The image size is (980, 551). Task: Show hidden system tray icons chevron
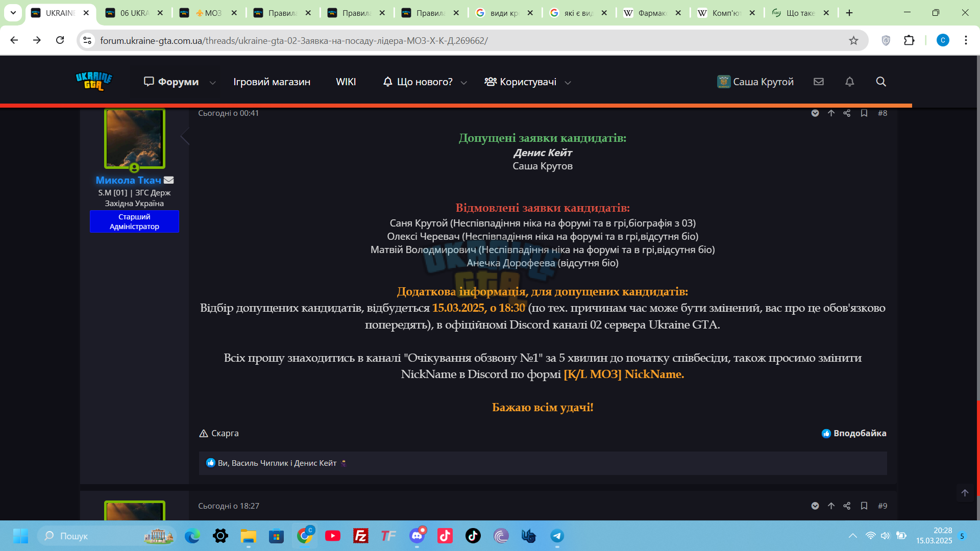[x=853, y=536]
